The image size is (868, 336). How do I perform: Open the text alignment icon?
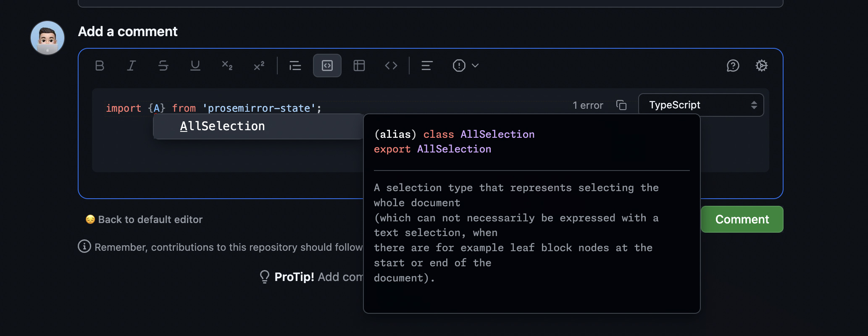[427, 66]
